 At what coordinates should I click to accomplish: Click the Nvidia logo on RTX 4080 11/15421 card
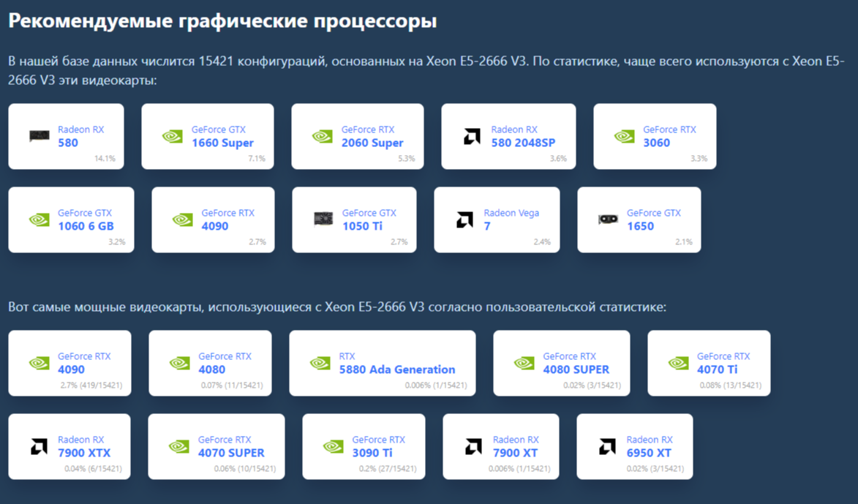coord(179,363)
